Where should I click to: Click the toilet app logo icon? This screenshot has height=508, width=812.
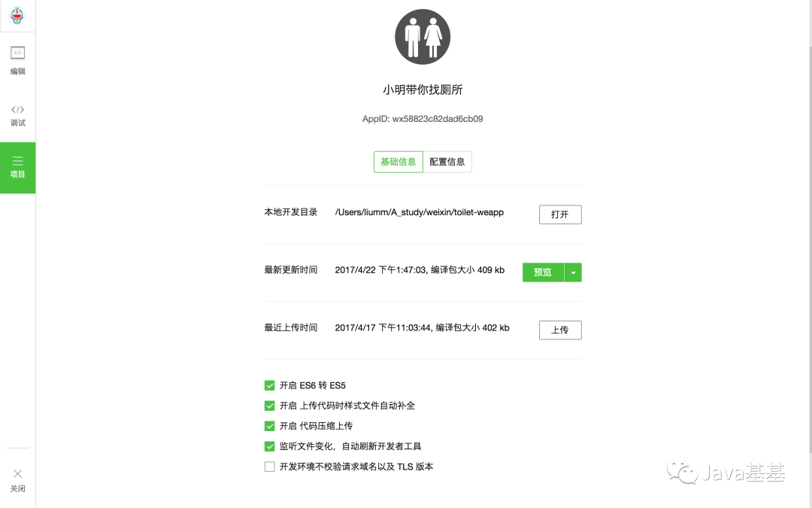[x=423, y=37]
